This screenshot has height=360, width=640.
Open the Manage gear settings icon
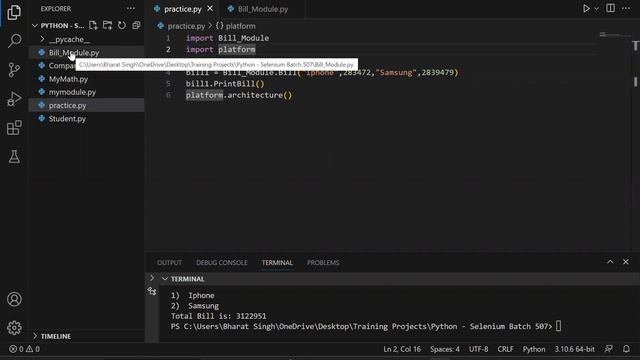pyautogui.click(x=14, y=327)
